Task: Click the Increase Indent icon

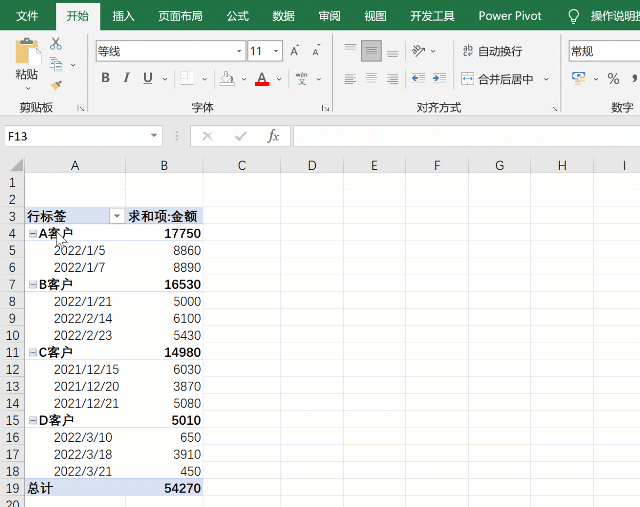Action: pos(439,78)
